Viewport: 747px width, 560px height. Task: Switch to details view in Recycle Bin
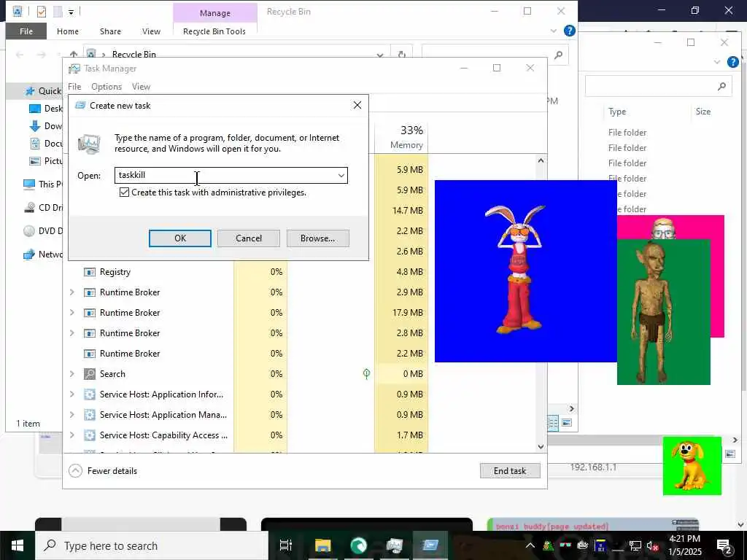click(x=553, y=422)
